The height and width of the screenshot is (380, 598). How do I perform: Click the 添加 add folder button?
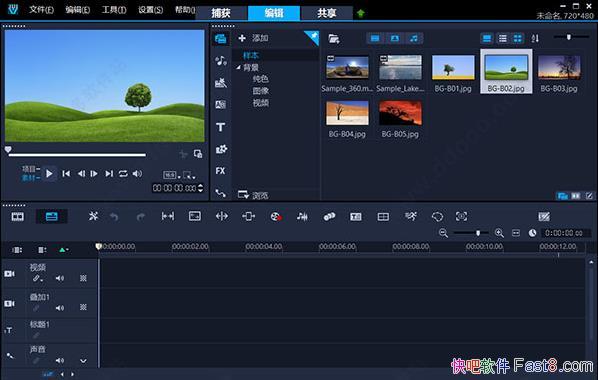pyautogui.click(x=253, y=38)
